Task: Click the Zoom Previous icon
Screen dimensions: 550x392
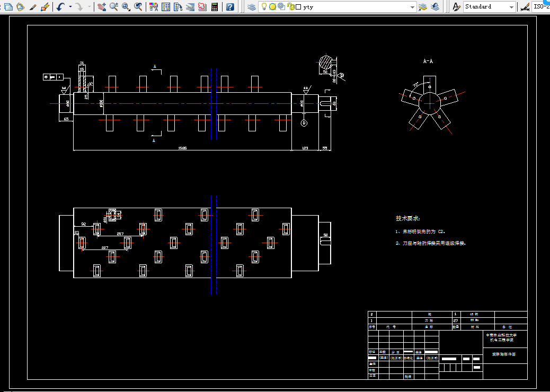Action: [x=138, y=6]
